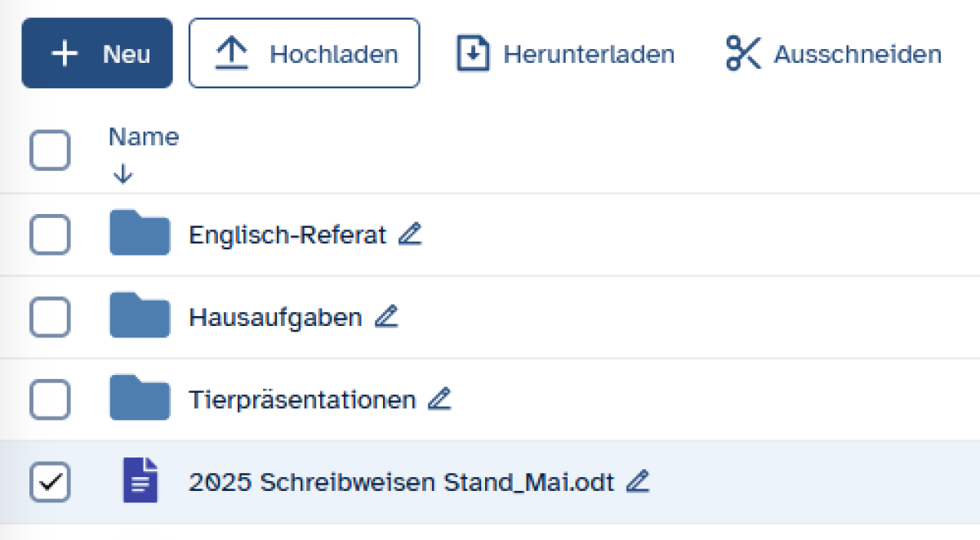This screenshot has height=540, width=980.
Task: Rename 2025 Schreibweisen Stand_Mai.odt via pencil icon
Action: tap(637, 482)
